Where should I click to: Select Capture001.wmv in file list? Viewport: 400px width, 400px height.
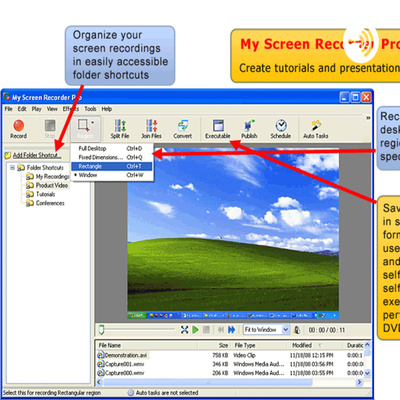124,364
